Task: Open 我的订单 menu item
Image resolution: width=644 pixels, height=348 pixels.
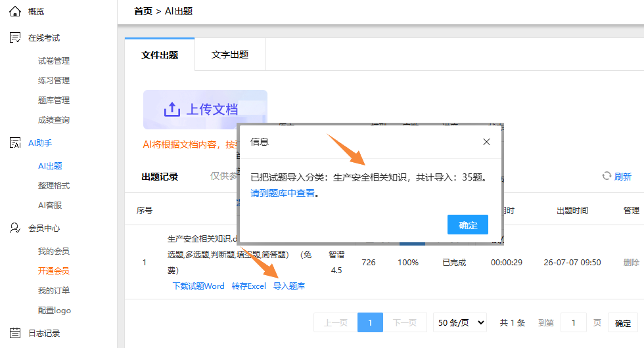Action: 54,290
